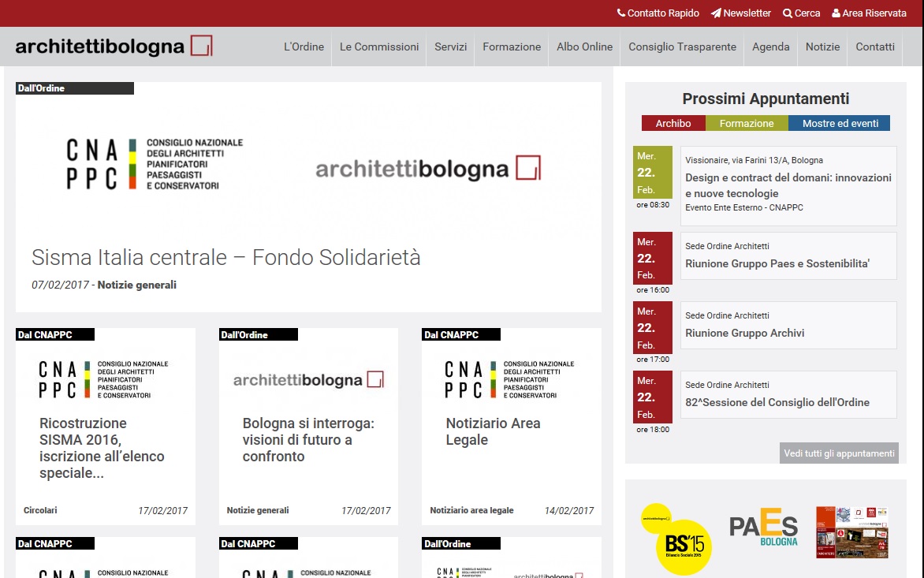Click the architettibologna header logo
Viewport: 924px width, 578px height.
pos(114,46)
